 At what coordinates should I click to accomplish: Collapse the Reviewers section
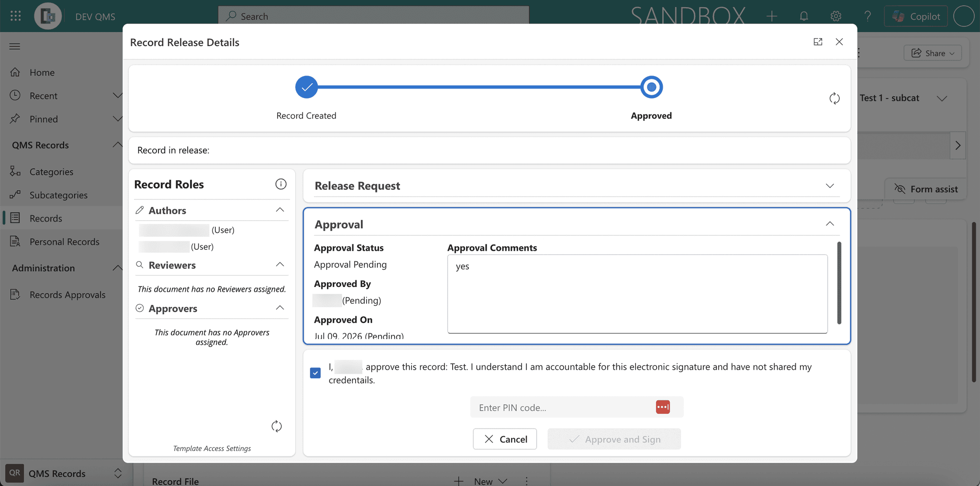[280, 265]
